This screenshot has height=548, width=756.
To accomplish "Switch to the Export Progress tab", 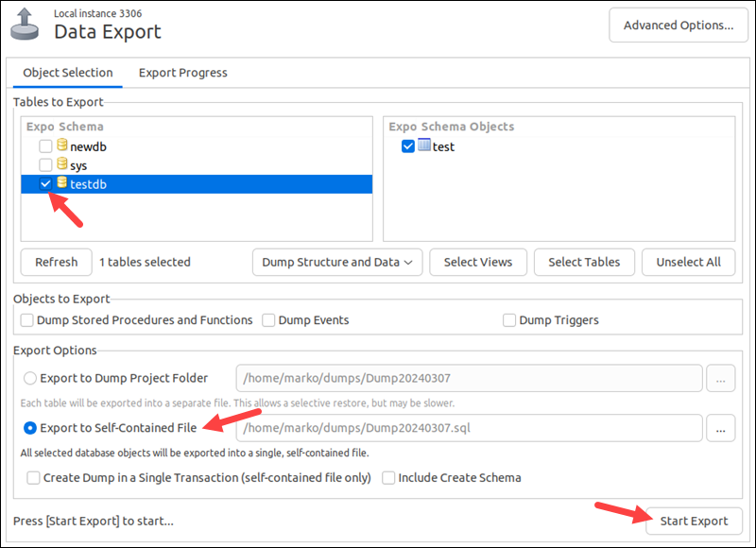I will point(182,73).
